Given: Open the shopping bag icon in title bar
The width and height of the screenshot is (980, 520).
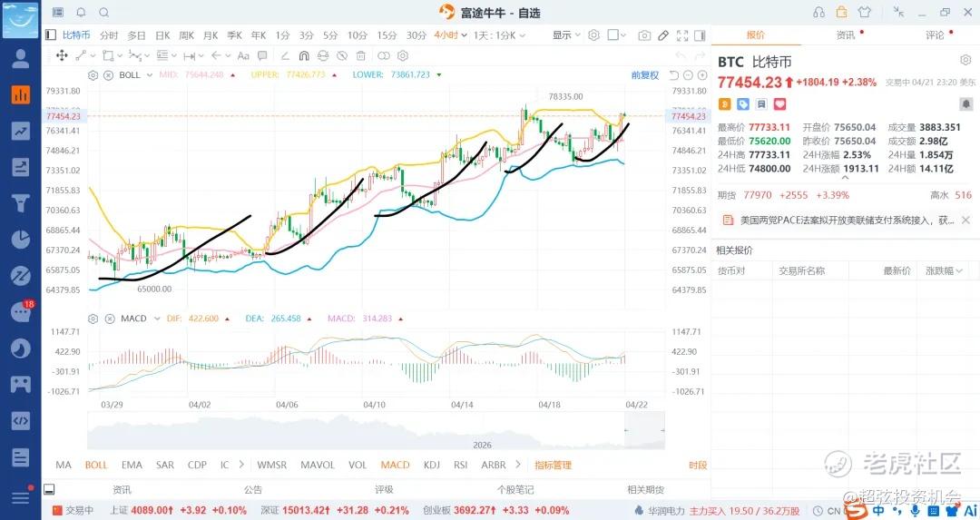Looking at the screenshot, I should coord(842,12).
